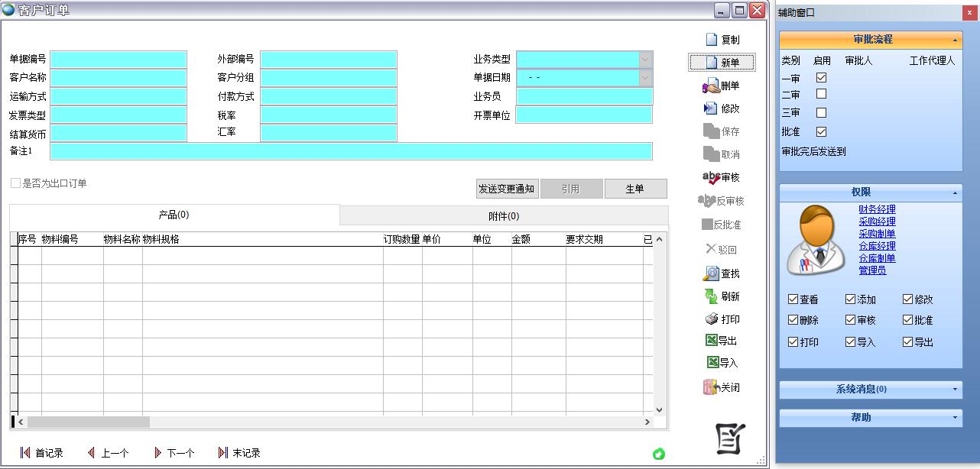Click the 打印 (Print) printer icon
The width and height of the screenshot is (980, 469).
(711, 319)
